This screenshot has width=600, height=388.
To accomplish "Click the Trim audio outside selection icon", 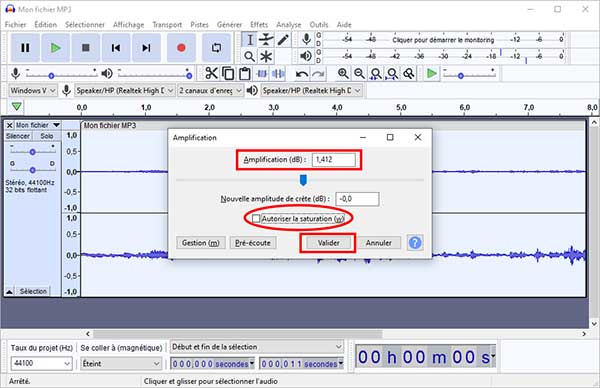I will [x=262, y=73].
